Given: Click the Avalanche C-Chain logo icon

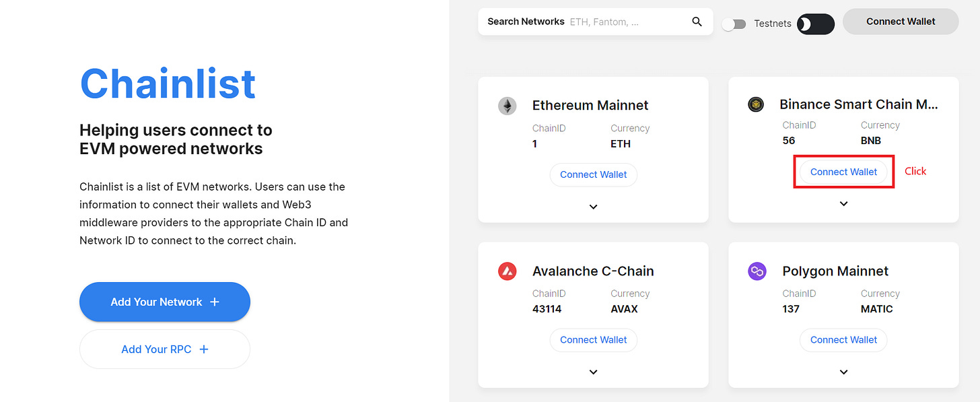Looking at the screenshot, I should pyautogui.click(x=507, y=271).
